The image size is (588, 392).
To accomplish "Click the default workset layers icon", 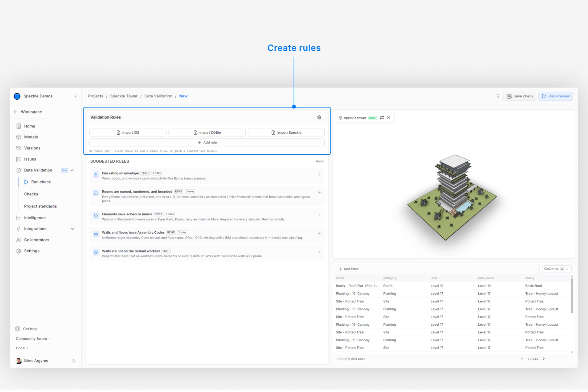I will pos(96,253).
